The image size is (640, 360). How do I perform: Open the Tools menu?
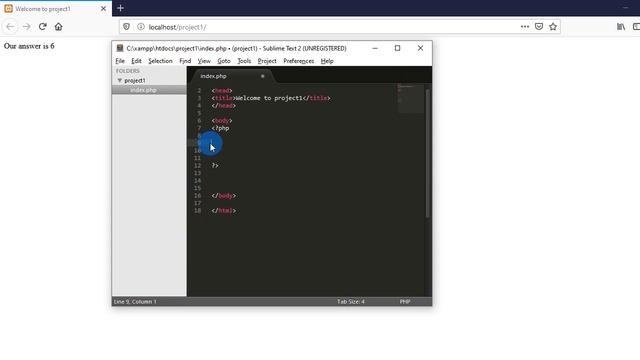pos(244,61)
